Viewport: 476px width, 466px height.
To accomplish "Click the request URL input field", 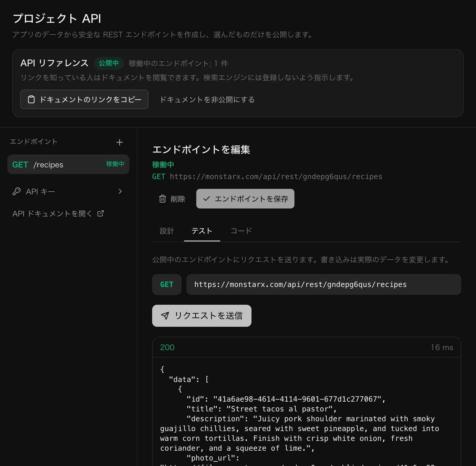I will (x=324, y=285).
